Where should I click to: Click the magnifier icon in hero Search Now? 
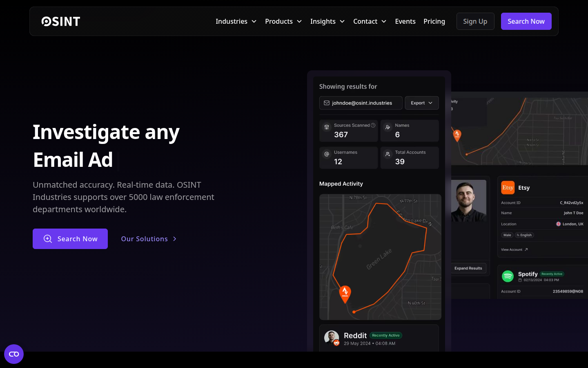48,239
